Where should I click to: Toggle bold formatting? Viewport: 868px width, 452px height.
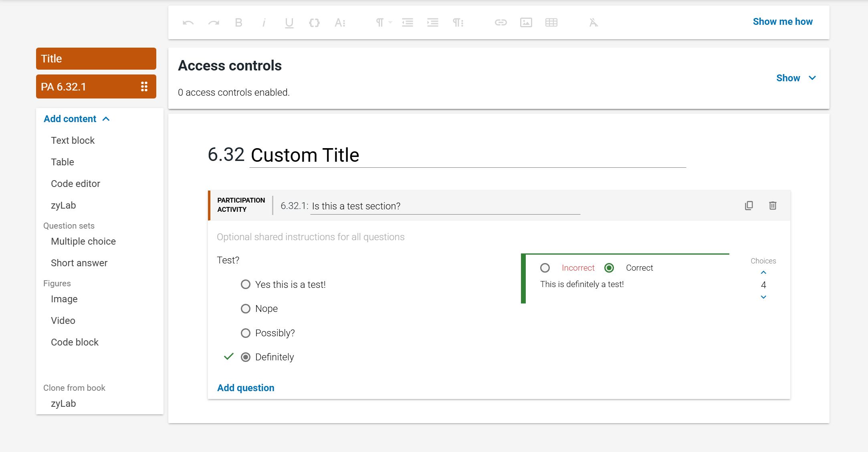click(238, 23)
